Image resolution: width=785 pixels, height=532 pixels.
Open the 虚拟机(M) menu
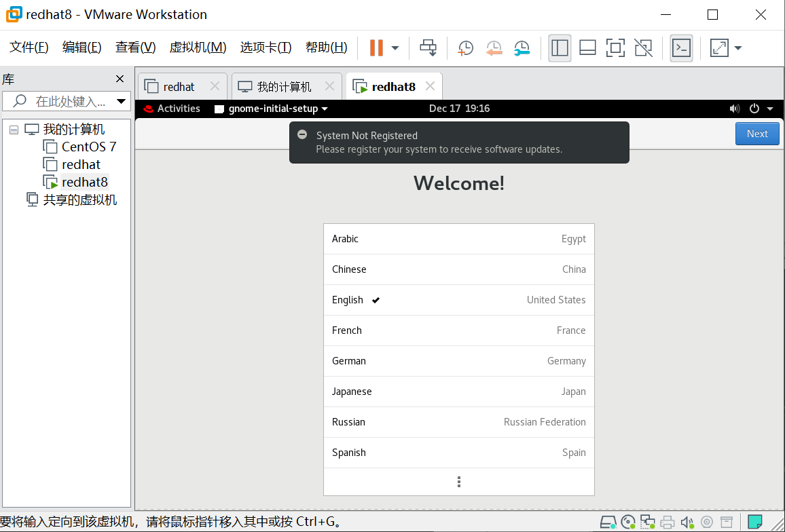pyautogui.click(x=198, y=47)
